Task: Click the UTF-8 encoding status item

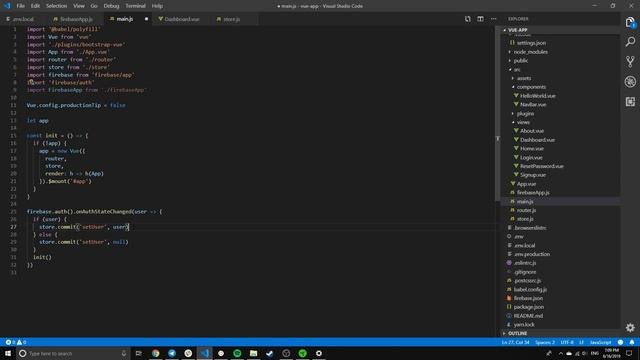Action: 567,342
